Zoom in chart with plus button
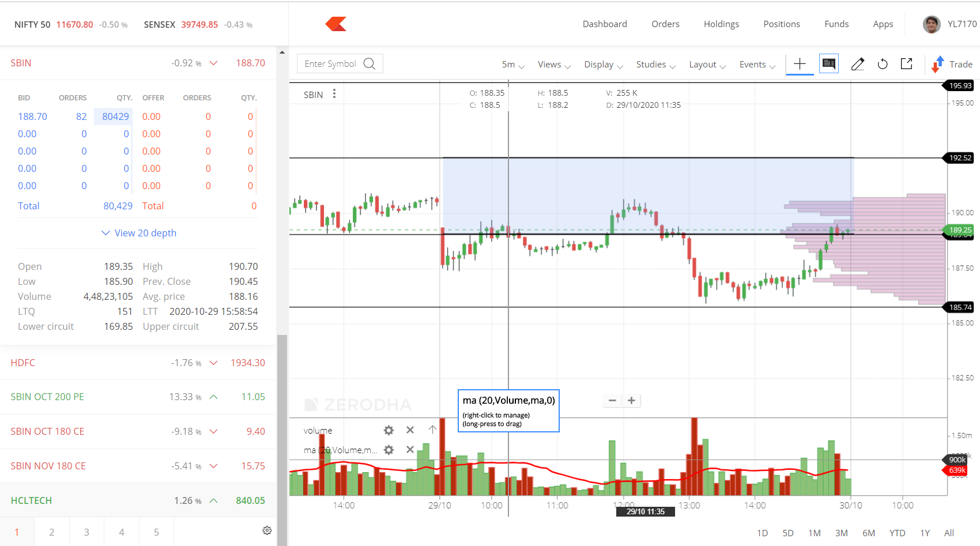Viewport: 980px width, 546px height. (x=631, y=400)
